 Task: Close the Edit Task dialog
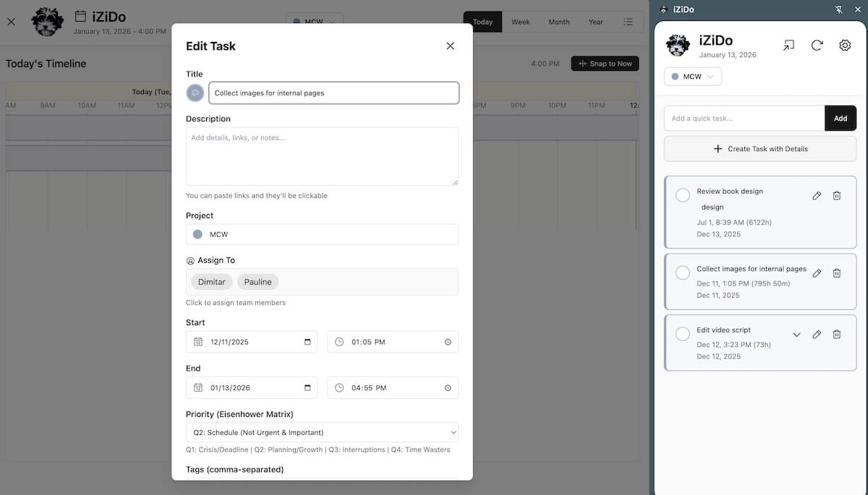(450, 46)
